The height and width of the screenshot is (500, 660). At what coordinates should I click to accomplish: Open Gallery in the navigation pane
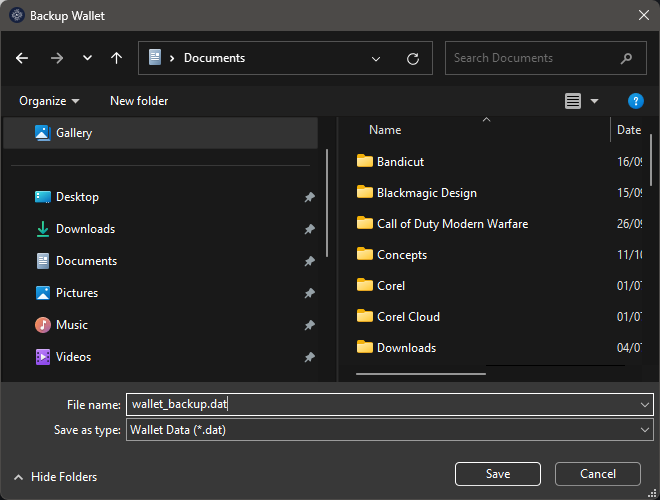click(74, 133)
